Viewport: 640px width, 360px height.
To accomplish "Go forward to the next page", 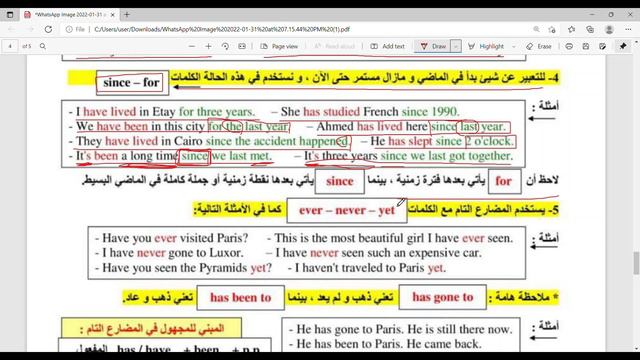I will (30, 29).
